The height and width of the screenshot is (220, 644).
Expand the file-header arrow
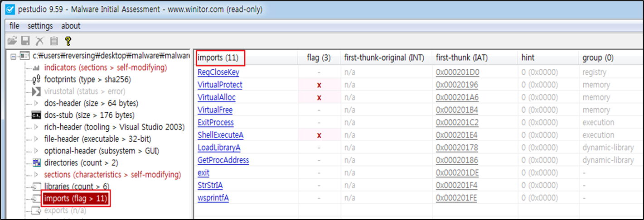point(37,139)
